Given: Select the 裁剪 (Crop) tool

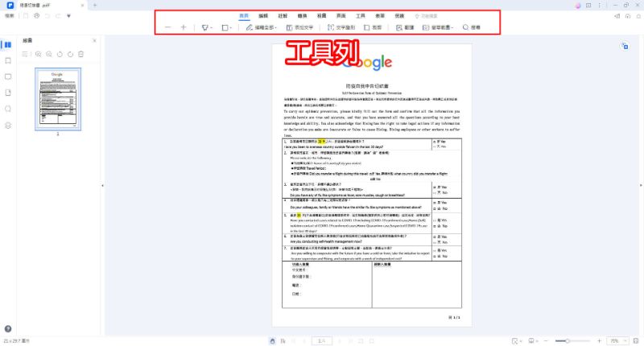Looking at the screenshot, I should pos(373,27).
